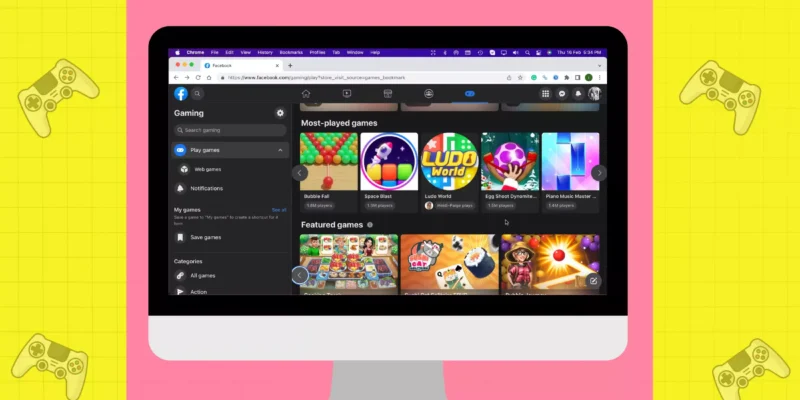Open Messenger chat icon
This screenshot has height=400, width=800.
pos(562,94)
